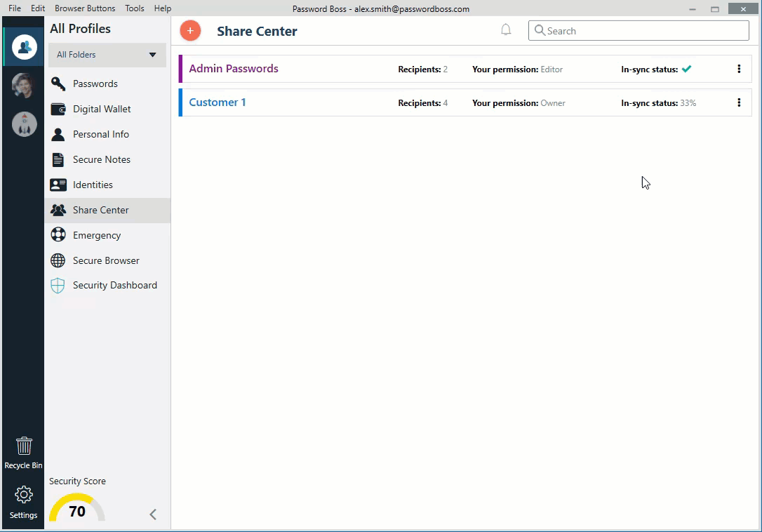Open Admin Passwords three-dot menu
This screenshot has width=762, height=532.
coord(739,69)
